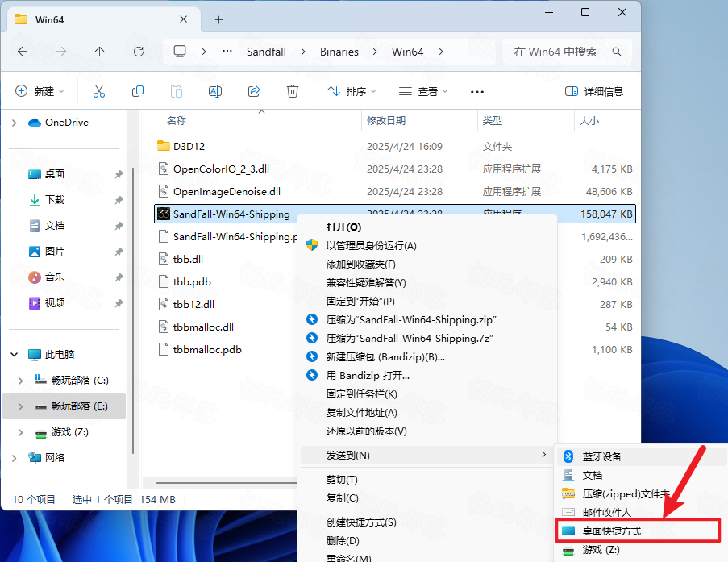Click the SandFall-Win64-Shipping application icon

point(164,214)
